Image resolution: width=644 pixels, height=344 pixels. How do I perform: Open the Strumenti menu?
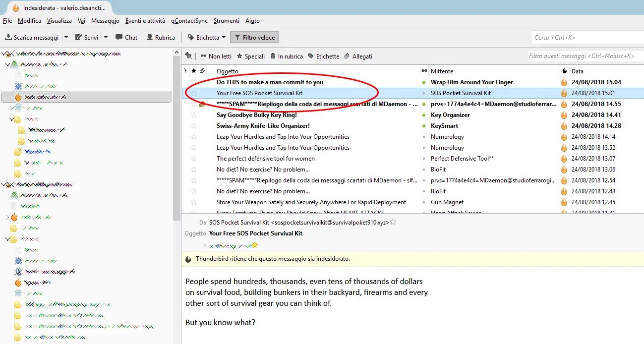coord(227,21)
